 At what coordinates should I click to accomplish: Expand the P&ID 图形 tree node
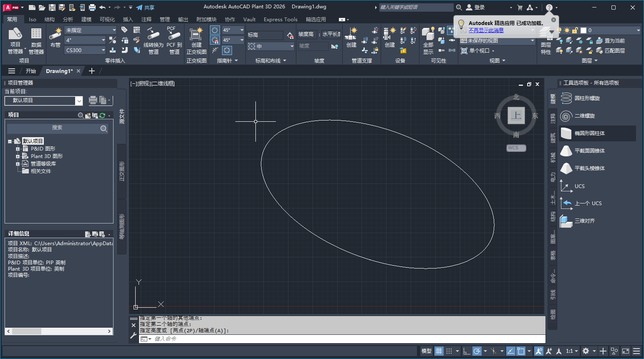pos(18,149)
